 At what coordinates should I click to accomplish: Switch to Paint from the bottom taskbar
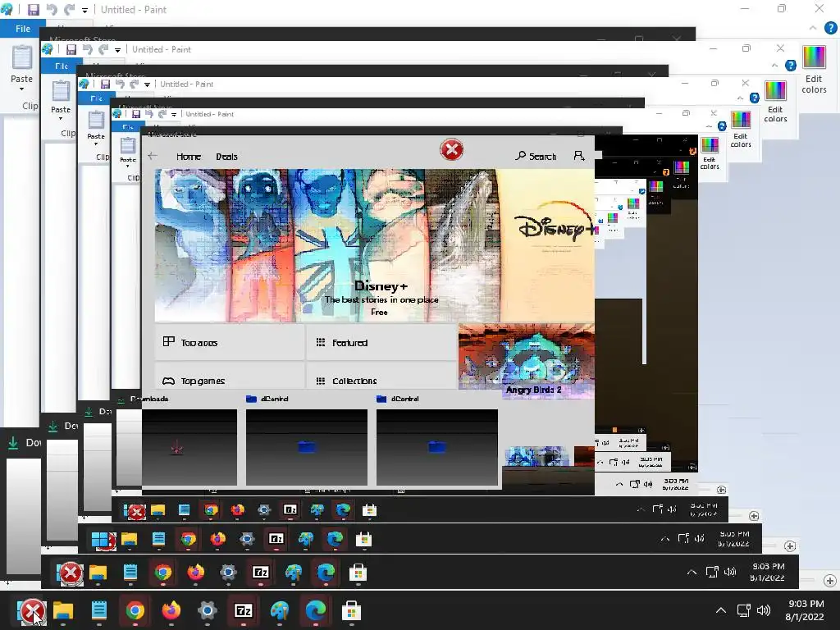coord(280,610)
